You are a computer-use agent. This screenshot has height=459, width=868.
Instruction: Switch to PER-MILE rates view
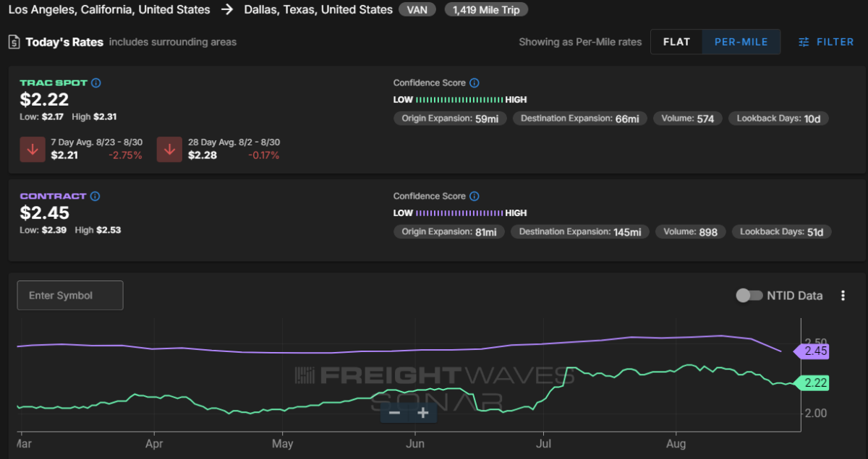tap(741, 42)
